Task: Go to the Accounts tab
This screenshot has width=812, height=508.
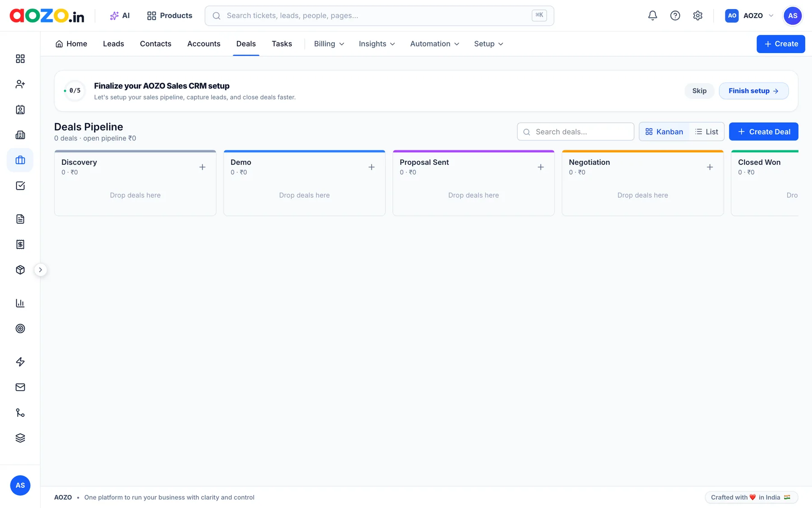Action: coord(204,44)
